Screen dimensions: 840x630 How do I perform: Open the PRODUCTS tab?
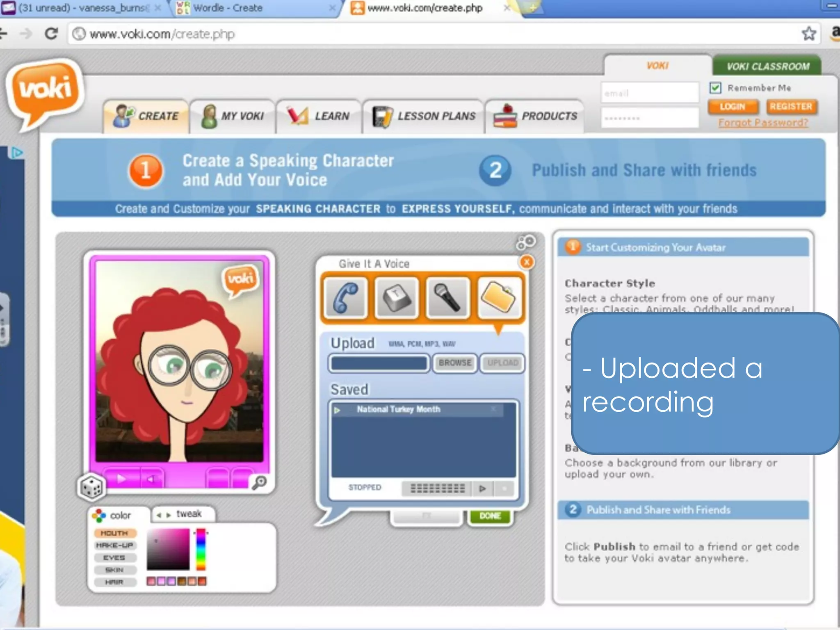coord(535,116)
